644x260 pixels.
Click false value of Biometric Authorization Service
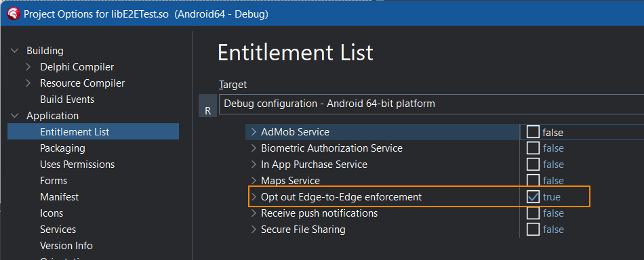(553, 148)
